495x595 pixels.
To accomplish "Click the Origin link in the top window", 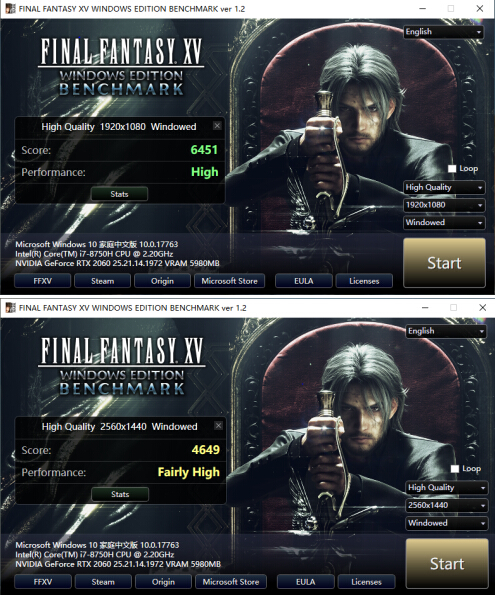I will pyautogui.click(x=162, y=281).
